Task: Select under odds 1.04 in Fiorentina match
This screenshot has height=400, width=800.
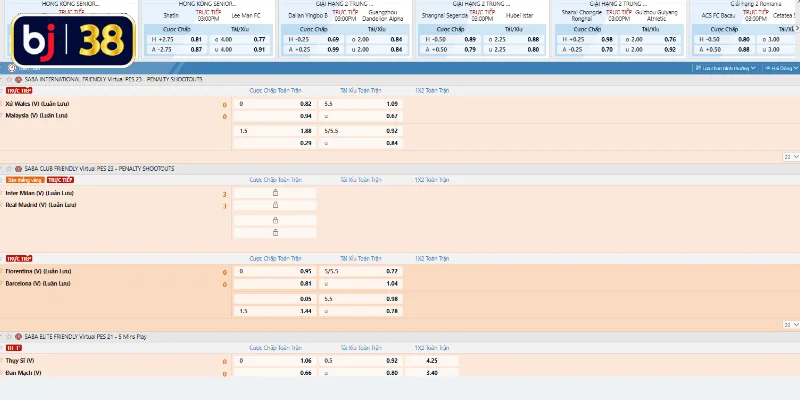Action: point(361,284)
